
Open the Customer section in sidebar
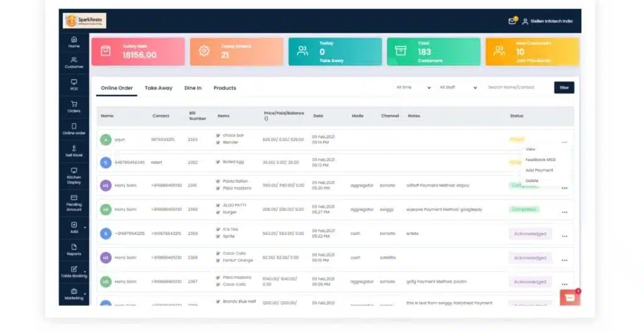[x=74, y=63]
